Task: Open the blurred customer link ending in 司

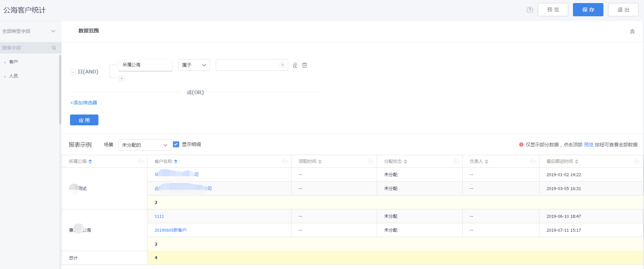Action: (177, 174)
